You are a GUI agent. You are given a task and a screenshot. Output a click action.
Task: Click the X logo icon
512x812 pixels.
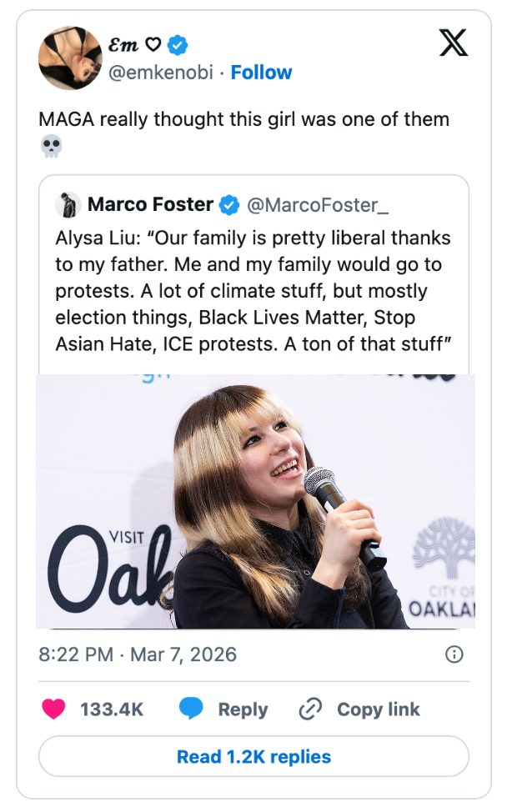tap(454, 42)
